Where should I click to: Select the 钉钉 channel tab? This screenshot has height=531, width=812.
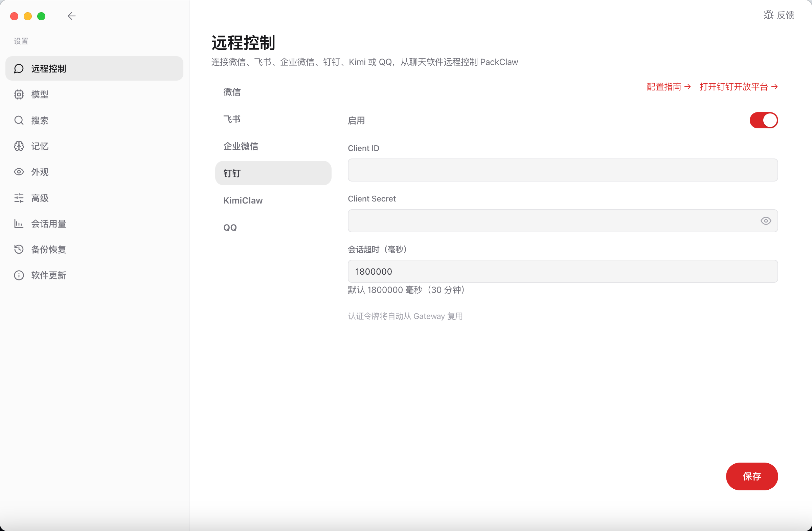[273, 173]
